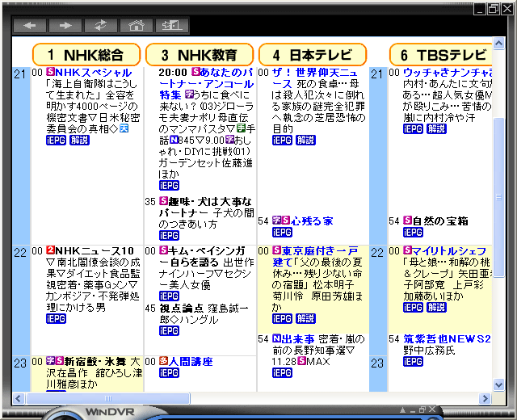Click the vertical scrollbar thumb
This screenshot has width=517, height=420.
point(498,197)
